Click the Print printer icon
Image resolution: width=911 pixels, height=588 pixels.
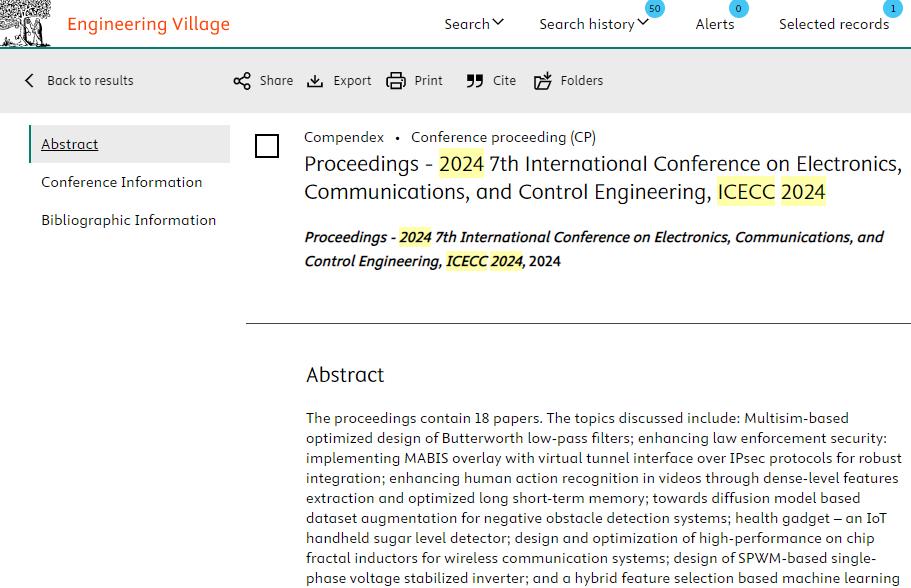(396, 81)
